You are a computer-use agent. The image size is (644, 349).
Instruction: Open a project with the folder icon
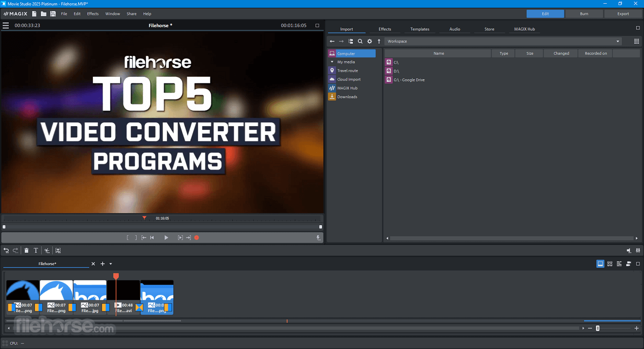[x=43, y=14]
